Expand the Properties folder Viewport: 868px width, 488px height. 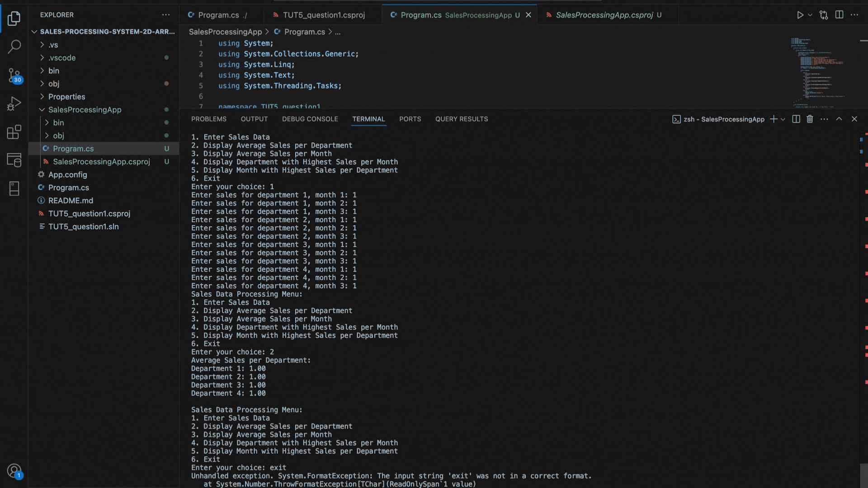coord(104,97)
